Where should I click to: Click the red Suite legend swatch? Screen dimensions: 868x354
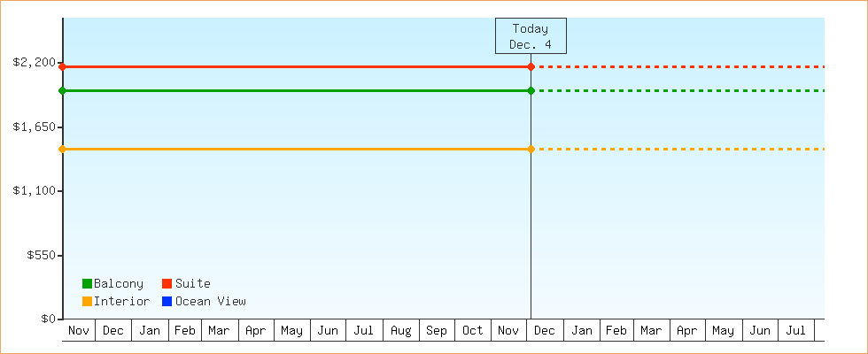167,284
